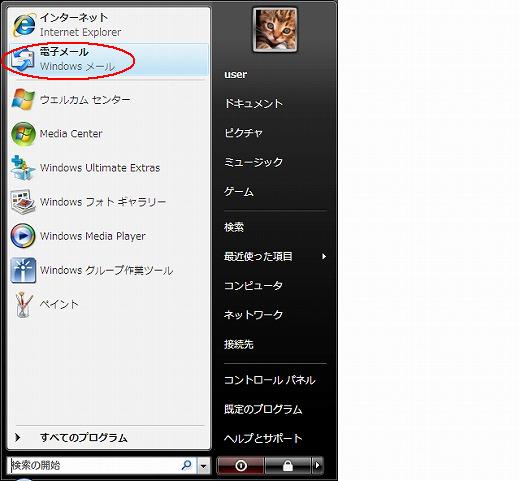Open ヘルプとサポート
This screenshot has height=481, width=520.
pos(263,438)
